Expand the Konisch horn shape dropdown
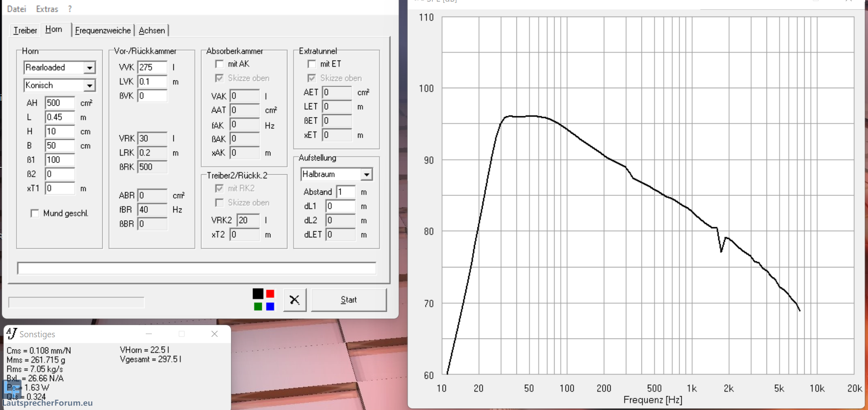The height and width of the screenshot is (410, 868). [x=89, y=85]
